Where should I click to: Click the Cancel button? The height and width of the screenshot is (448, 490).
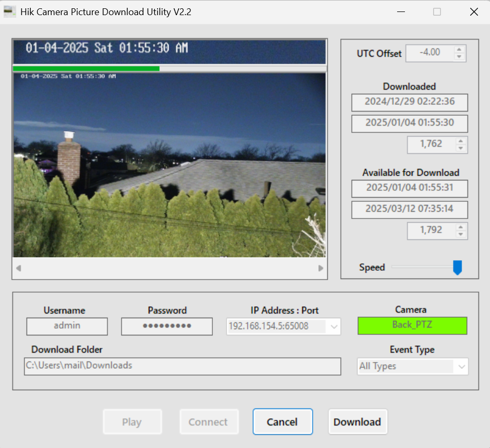[x=282, y=421]
